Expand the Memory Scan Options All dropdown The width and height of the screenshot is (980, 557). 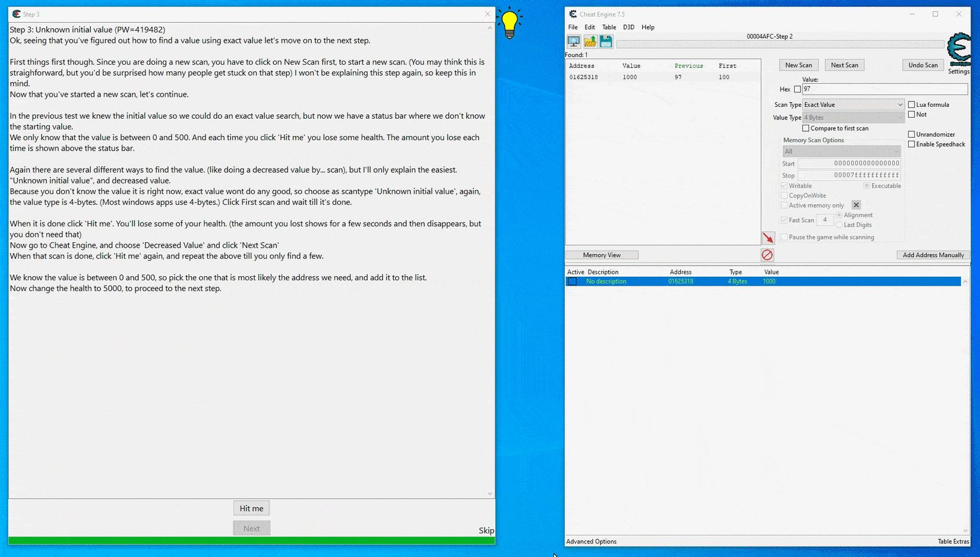pos(842,151)
